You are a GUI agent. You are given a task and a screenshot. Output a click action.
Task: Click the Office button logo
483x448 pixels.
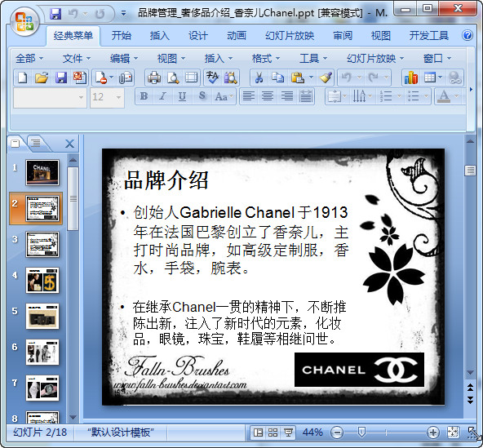pos(24,21)
